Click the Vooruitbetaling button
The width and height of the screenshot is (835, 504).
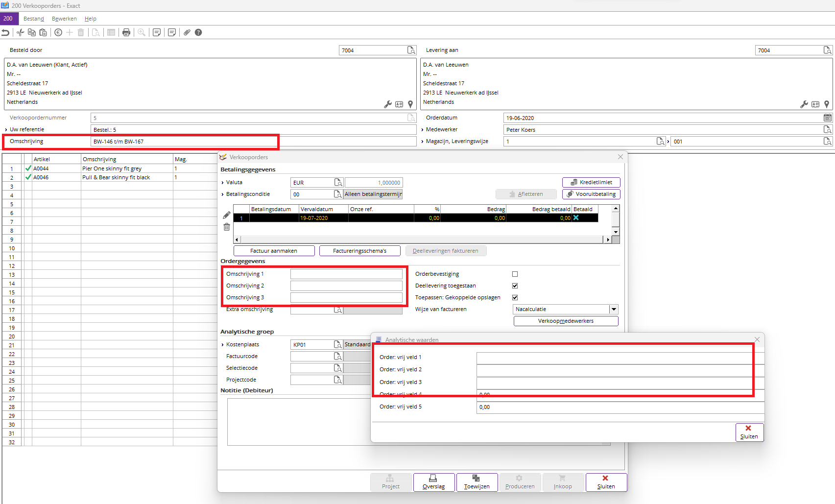coord(591,194)
